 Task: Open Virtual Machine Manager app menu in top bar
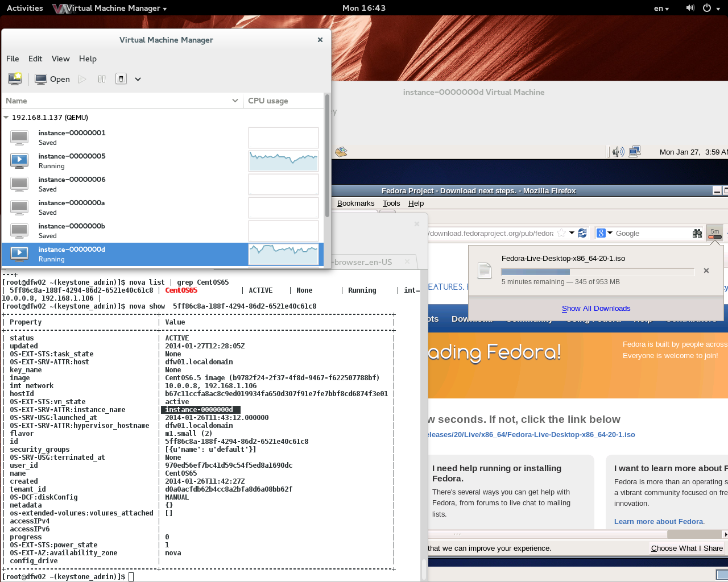click(x=110, y=8)
